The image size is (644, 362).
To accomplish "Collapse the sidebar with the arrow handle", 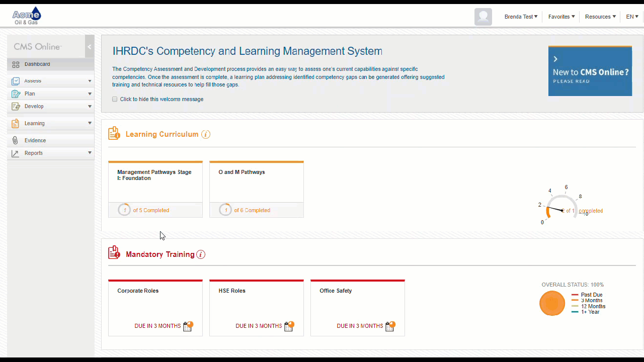I will pyautogui.click(x=90, y=47).
